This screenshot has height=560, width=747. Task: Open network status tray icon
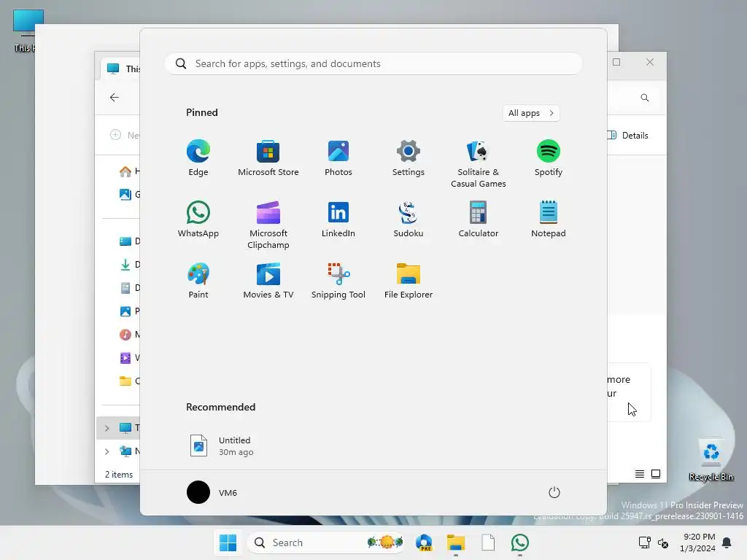645,542
